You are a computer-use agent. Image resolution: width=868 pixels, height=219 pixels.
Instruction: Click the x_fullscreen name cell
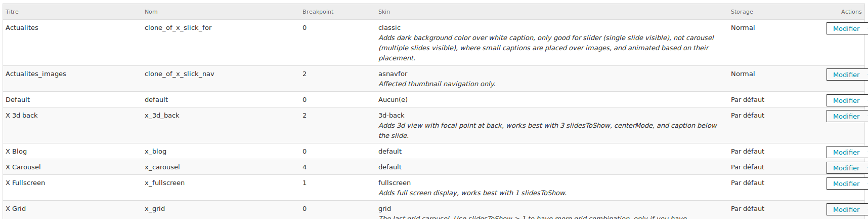[x=164, y=182]
